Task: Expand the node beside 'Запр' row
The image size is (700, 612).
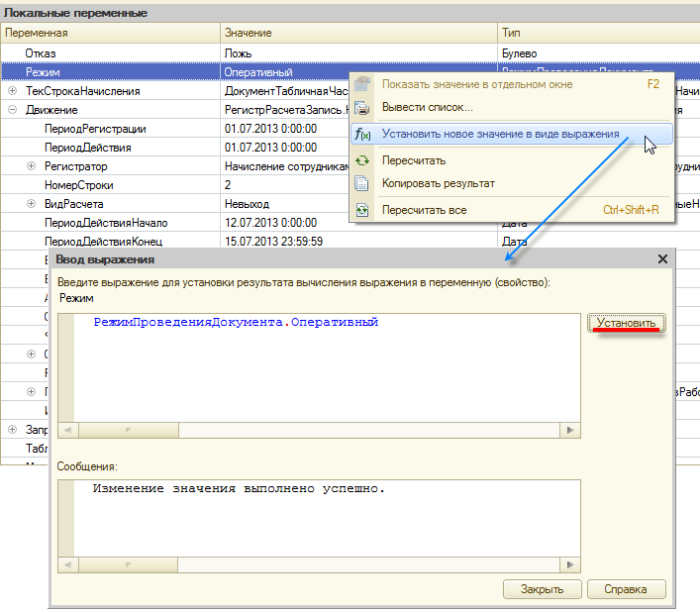Action: tap(13, 429)
